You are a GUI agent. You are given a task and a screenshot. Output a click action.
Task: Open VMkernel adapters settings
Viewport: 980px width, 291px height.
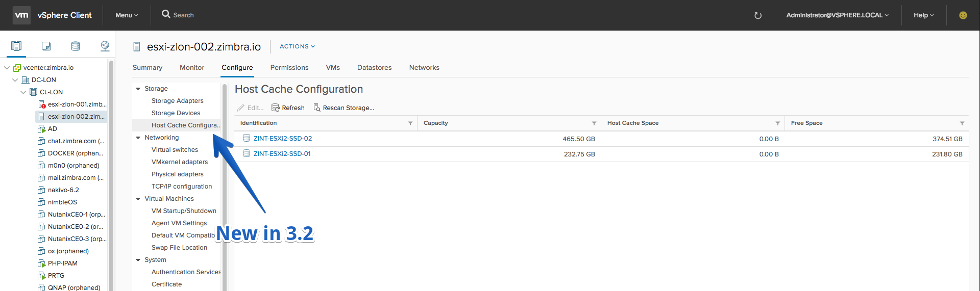pos(180,162)
